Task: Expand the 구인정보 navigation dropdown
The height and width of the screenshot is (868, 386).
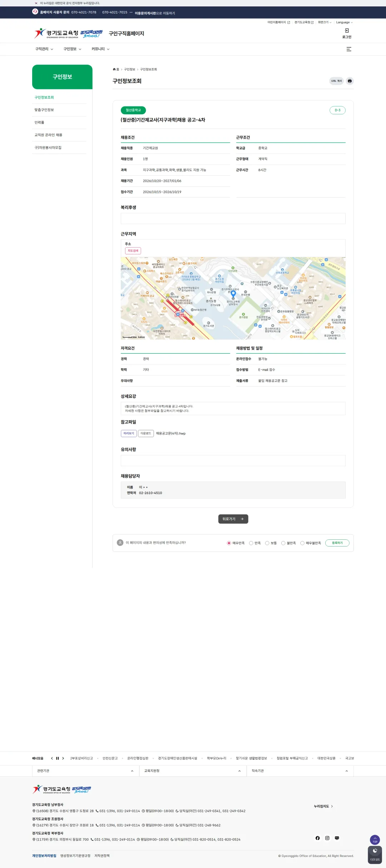Action: [73, 49]
